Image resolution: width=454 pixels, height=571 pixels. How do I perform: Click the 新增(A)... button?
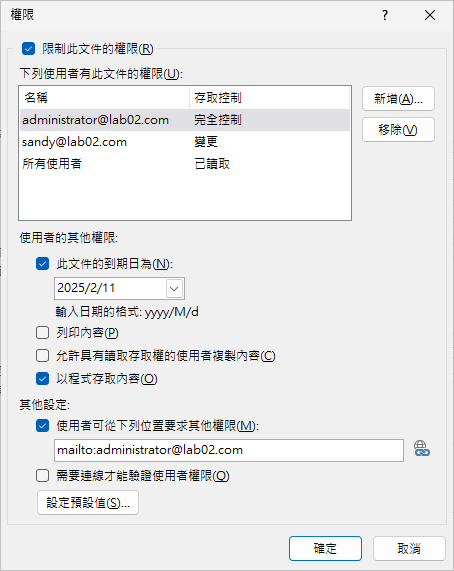point(398,98)
